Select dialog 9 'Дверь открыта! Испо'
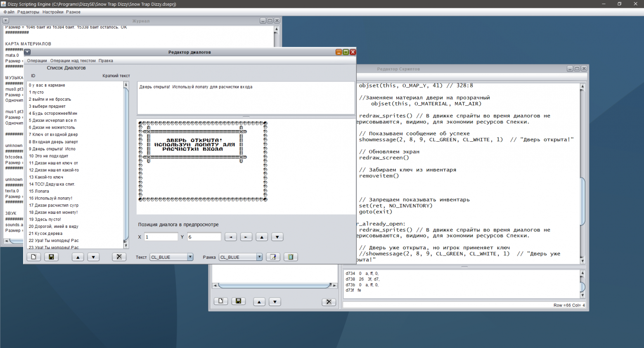644x348 pixels. pos(76,149)
